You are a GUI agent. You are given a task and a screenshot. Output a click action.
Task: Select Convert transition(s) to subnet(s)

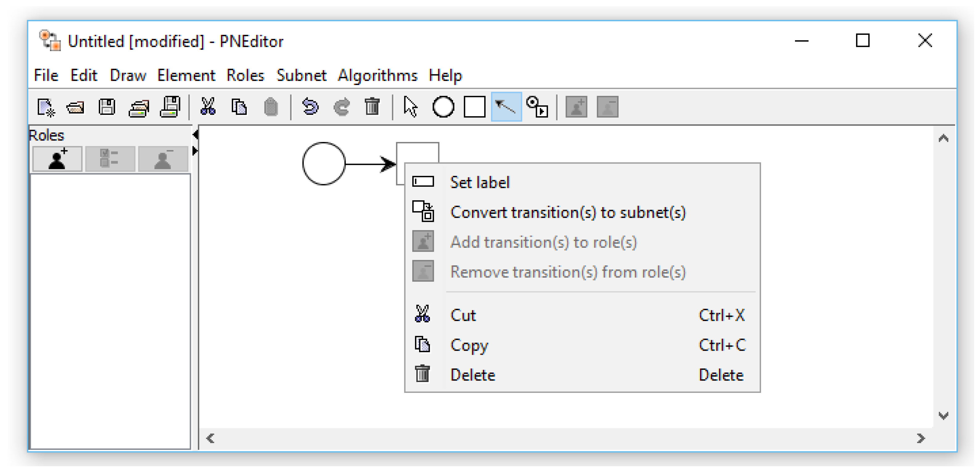tap(568, 212)
